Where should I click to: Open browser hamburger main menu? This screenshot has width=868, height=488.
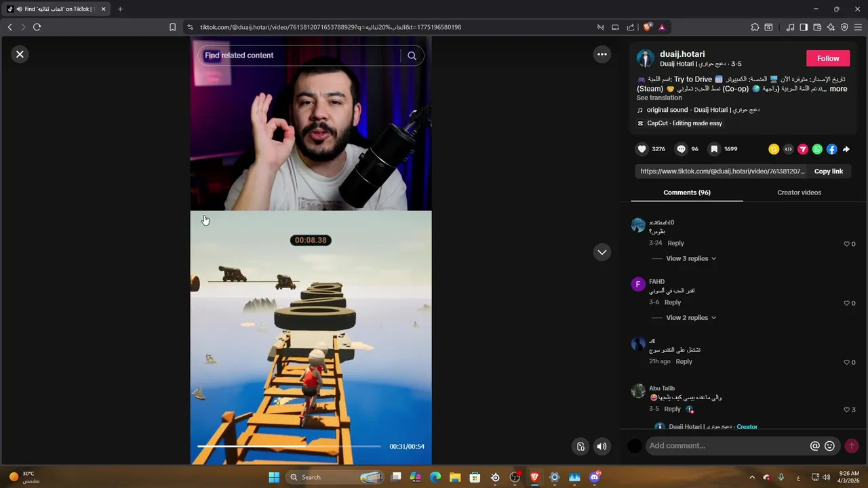pyautogui.click(x=858, y=27)
